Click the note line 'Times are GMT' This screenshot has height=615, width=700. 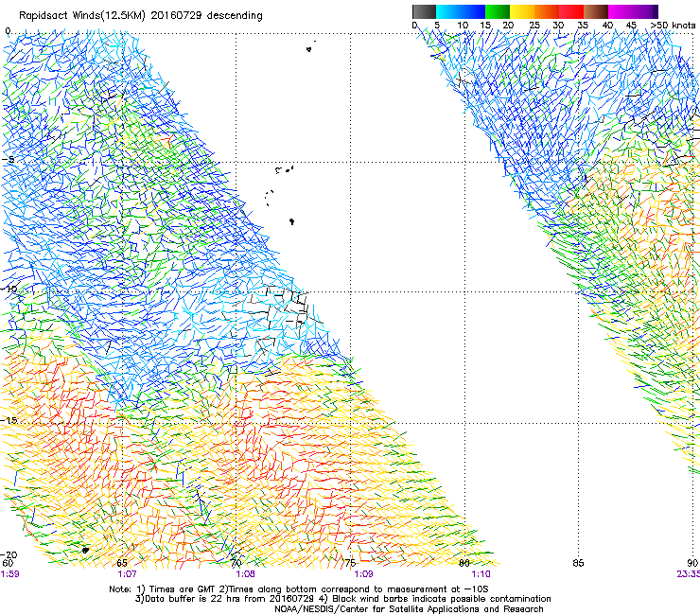(x=183, y=589)
